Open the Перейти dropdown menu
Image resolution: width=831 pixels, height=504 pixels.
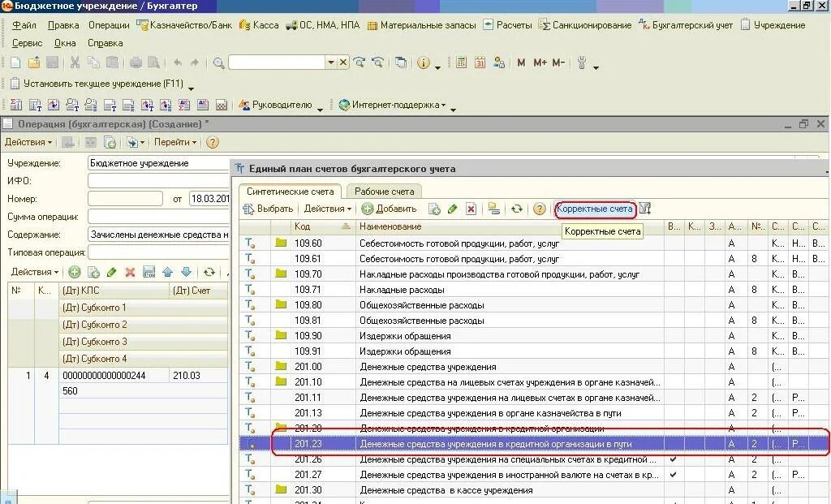[175, 142]
